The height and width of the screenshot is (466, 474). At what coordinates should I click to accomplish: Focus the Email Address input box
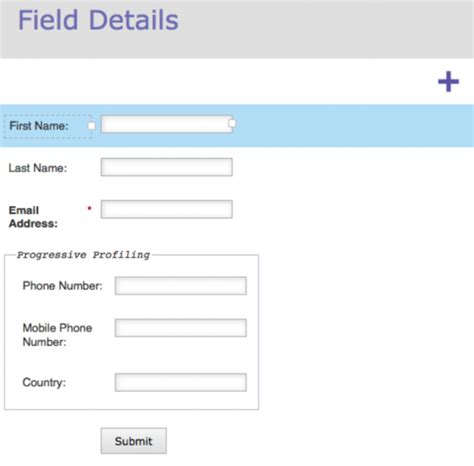(x=166, y=209)
